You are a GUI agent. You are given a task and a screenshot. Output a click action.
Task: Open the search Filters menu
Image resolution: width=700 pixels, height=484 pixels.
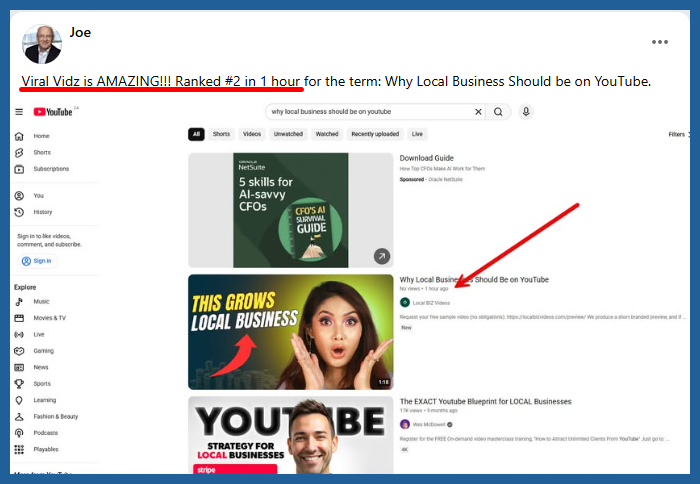click(678, 134)
